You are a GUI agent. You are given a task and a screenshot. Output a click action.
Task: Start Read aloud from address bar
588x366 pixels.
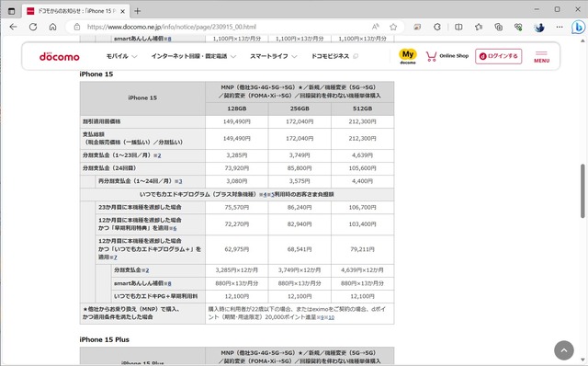[x=376, y=27]
